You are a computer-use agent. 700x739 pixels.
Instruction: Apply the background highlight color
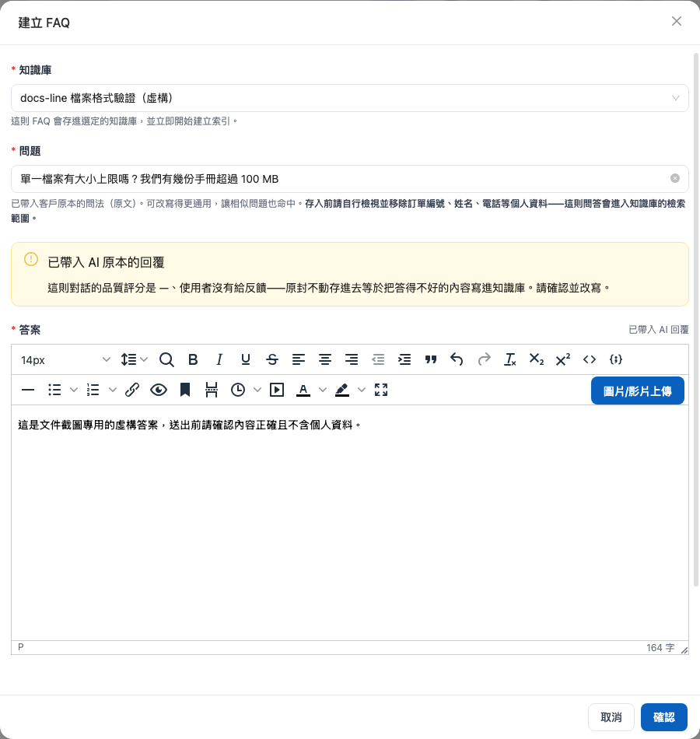point(342,390)
